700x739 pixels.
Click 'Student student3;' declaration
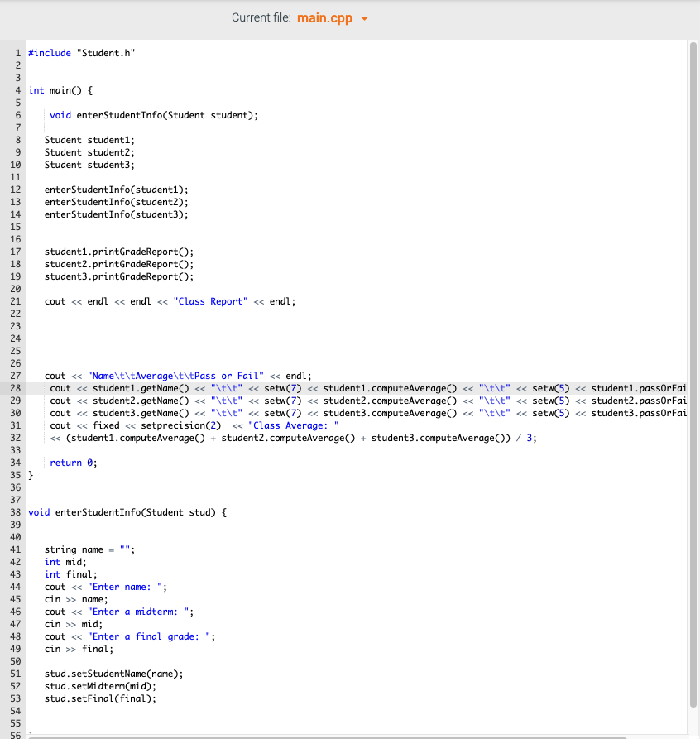point(89,165)
